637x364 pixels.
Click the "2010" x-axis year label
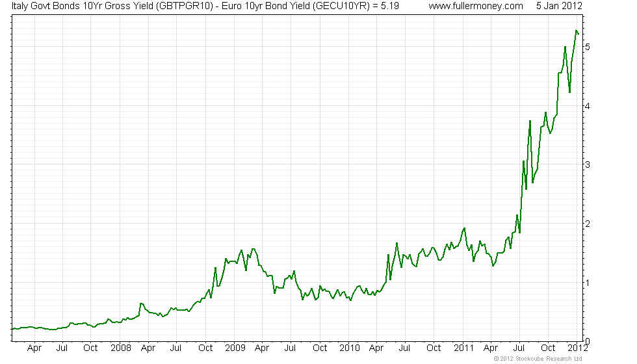pyautogui.click(x=350, y=348)
